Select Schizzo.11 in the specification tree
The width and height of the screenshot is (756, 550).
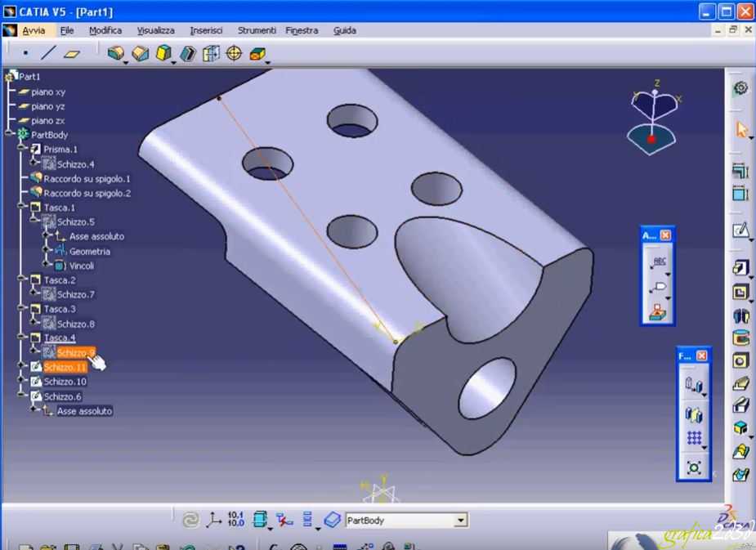point(65,368)
